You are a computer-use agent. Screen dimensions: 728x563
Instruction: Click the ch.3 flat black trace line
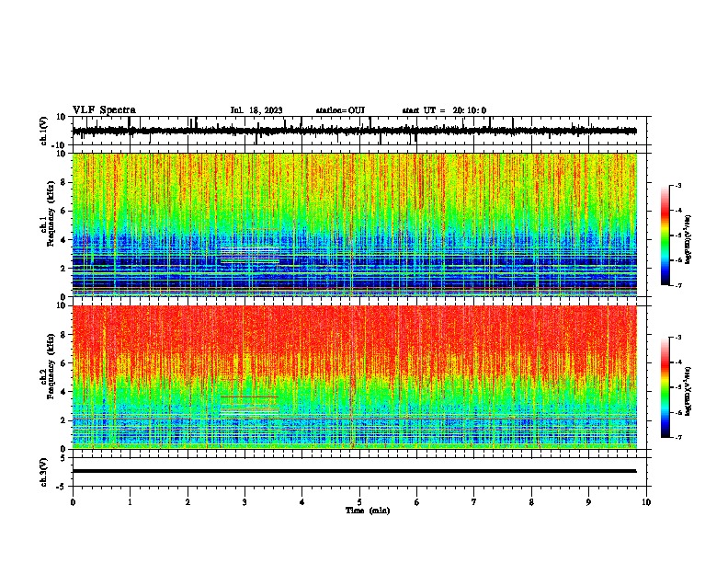coord(355,471)
